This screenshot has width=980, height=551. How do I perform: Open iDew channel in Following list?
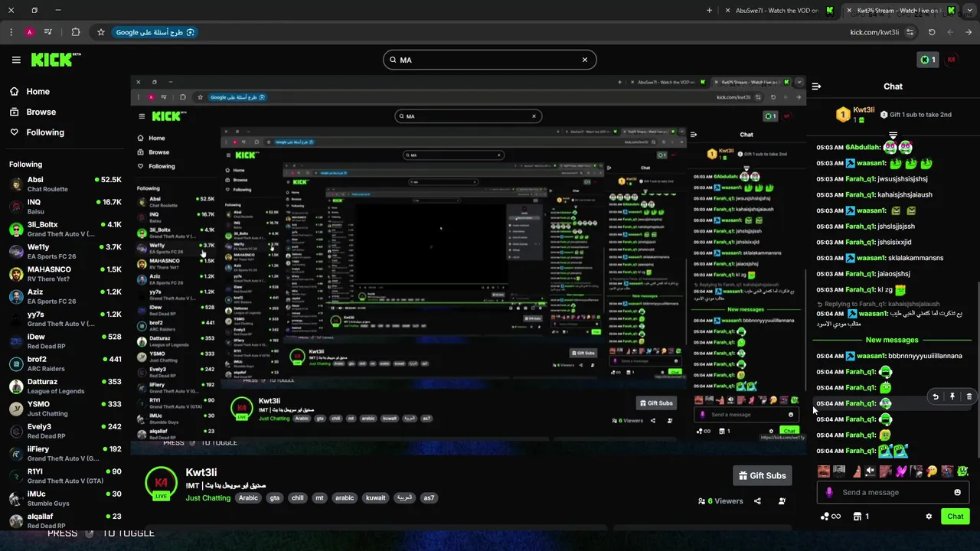(x=65, y=341)
